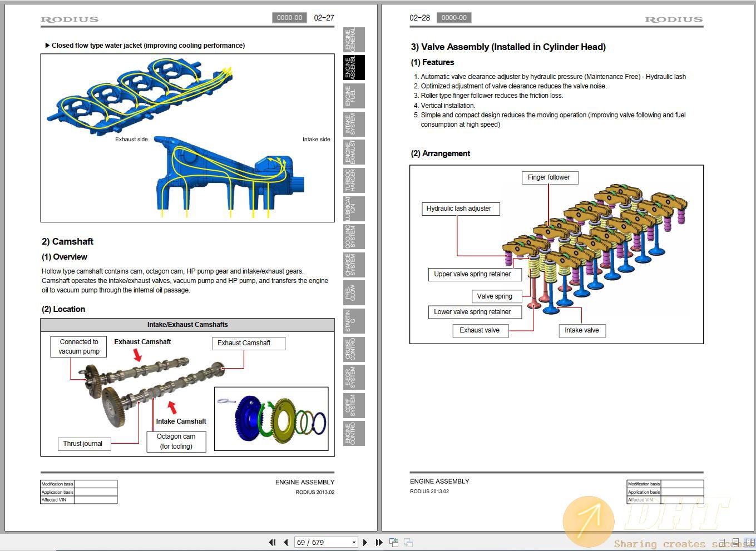Image resolution: width=756 pixels, height=551 pixels.
Task: Open the INTAKE SYSTEM section tab
Action: click(354, 124)
